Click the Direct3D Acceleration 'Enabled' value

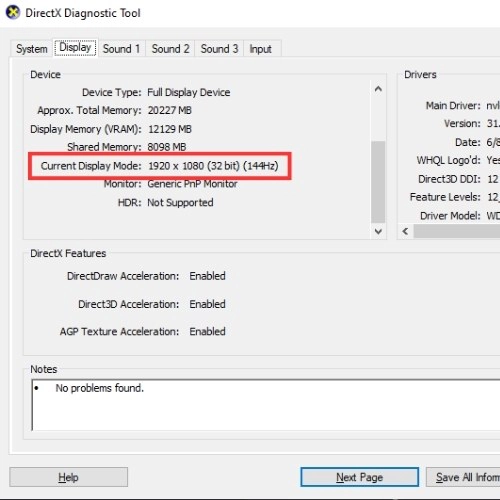(x=207, y=304)
